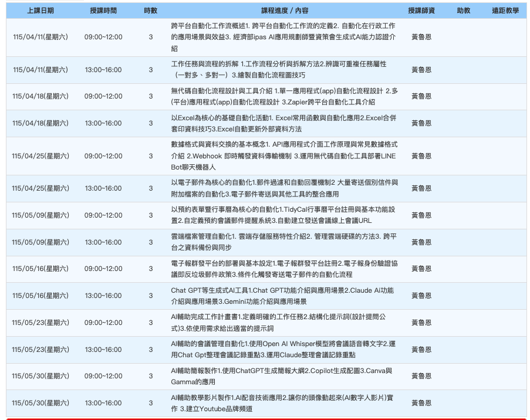Select the 時數 column header
The image size is (530, 420).
(150, 11)
